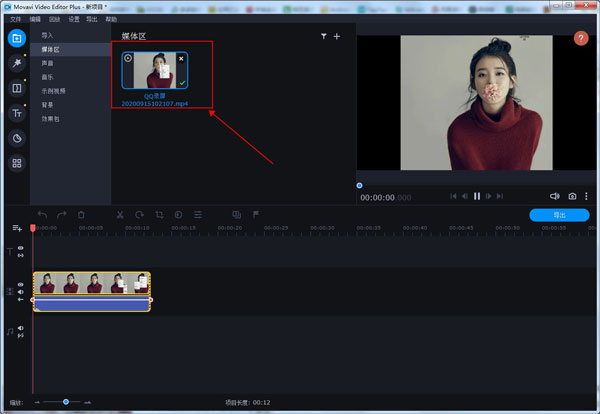Open the Transitions panel in sidebar
Image resolution: width=600 pixels, height=414 pixels.
[x=16, y=88]
